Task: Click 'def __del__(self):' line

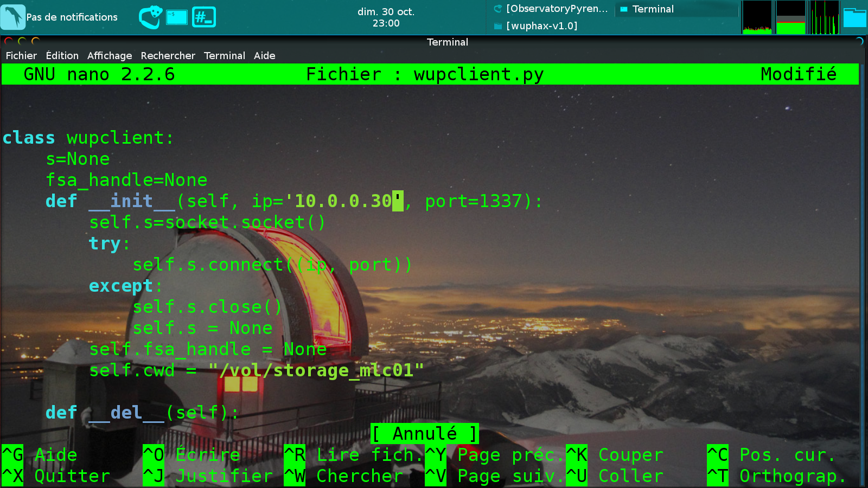Action: click(143, 413)
